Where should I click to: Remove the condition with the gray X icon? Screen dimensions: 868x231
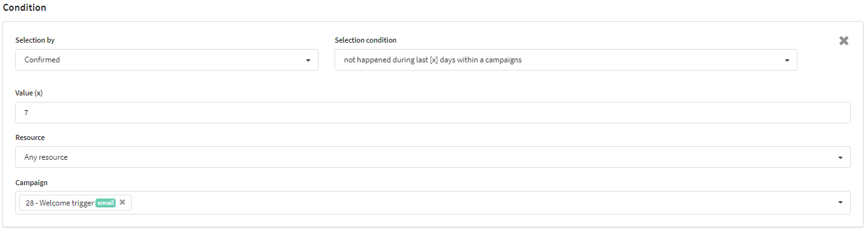844,41
